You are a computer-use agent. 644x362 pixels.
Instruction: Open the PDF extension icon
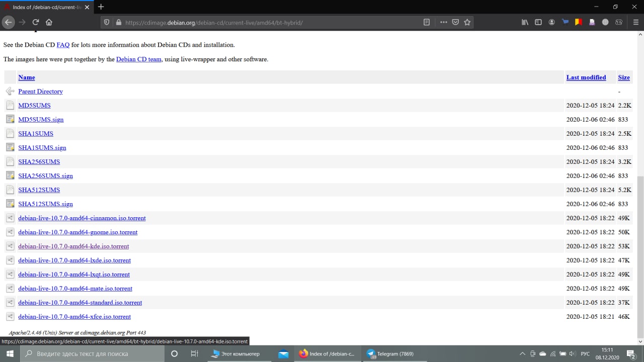(x=592, y=22)
